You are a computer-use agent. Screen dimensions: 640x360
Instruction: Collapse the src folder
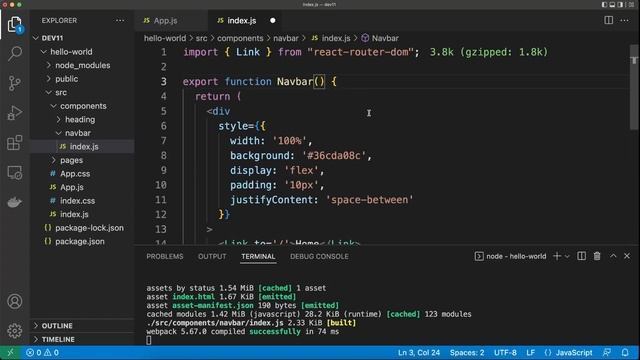82,92
